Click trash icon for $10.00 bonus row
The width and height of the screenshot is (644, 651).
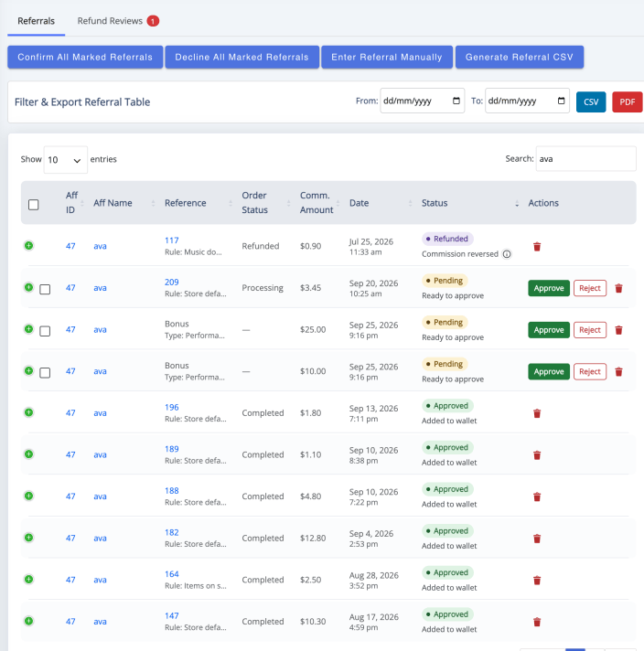[x=618, y=371]
